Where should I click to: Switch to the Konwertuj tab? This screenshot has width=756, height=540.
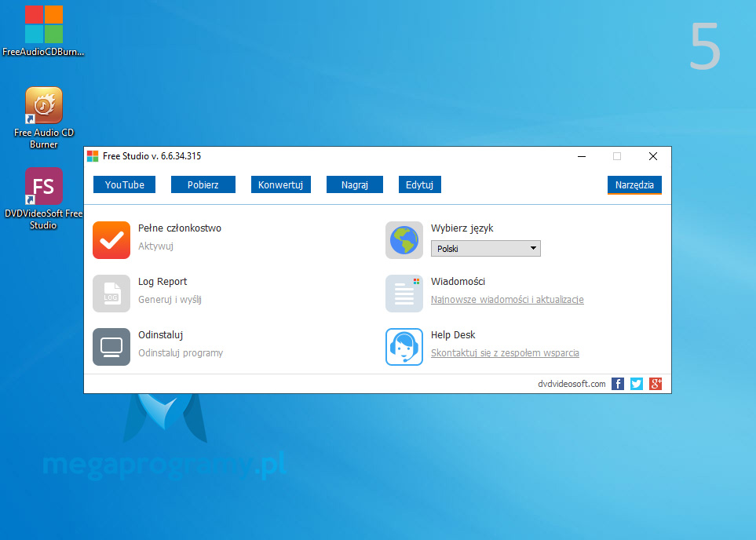(x=280, y=184)
